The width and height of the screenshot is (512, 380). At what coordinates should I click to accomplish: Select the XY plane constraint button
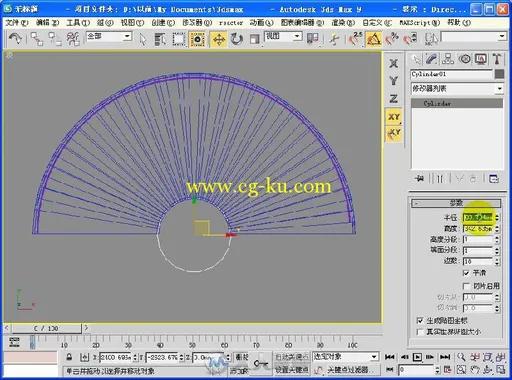(394, 117)
